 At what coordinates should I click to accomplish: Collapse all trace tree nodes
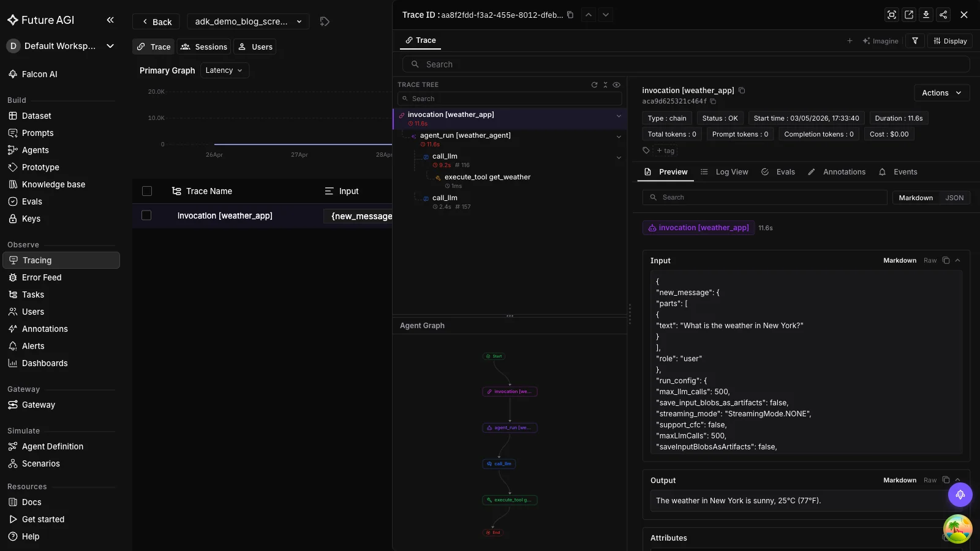pos(605,85)
